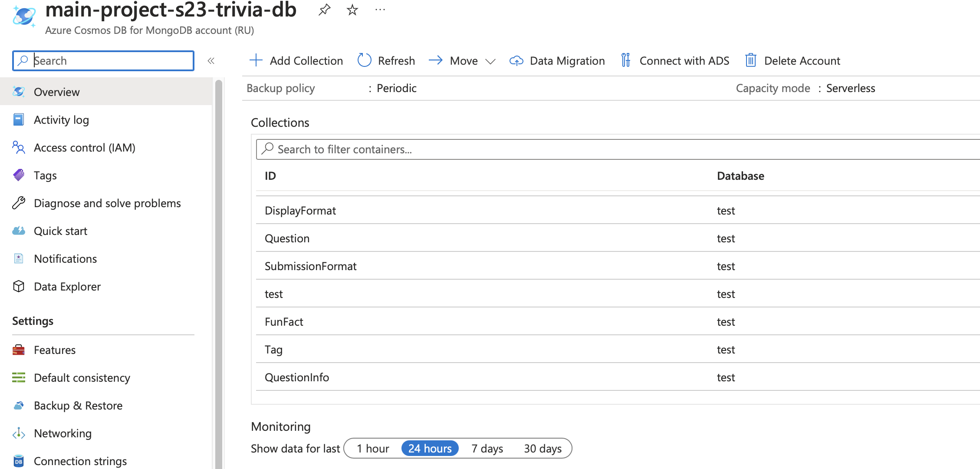Viewport: 980px width, 469px height.
Task: Show monitoring data for 1 hour
Action: coord(373,449)
